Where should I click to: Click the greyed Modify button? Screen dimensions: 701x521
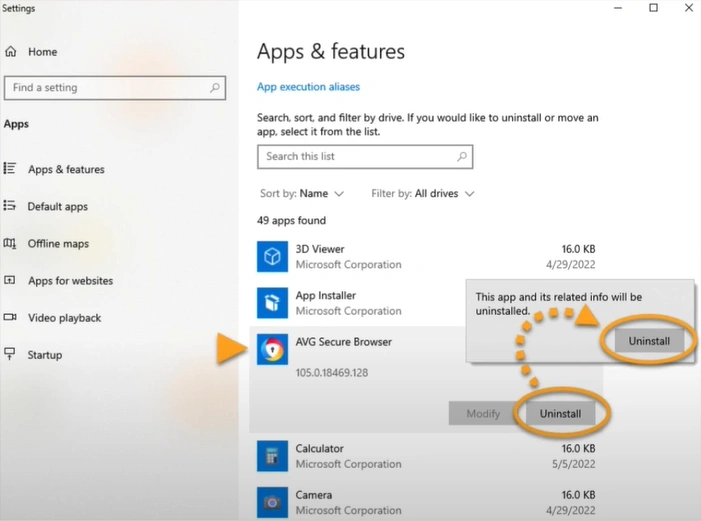point(483,414)
